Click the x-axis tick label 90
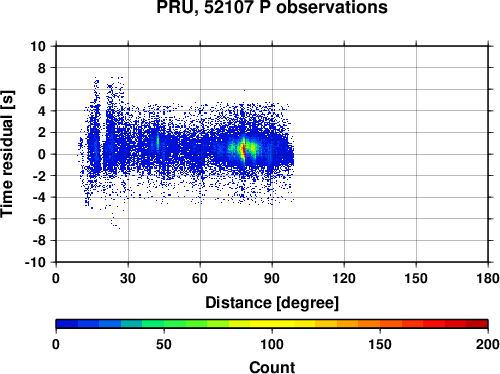This screenshot has width=500, height=374. 272,278
